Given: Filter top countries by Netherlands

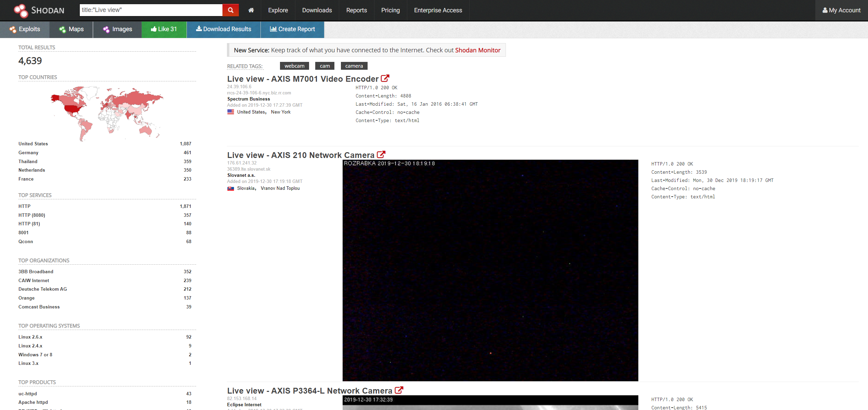Looking at the screenshot, I should [x=32, y=170].
